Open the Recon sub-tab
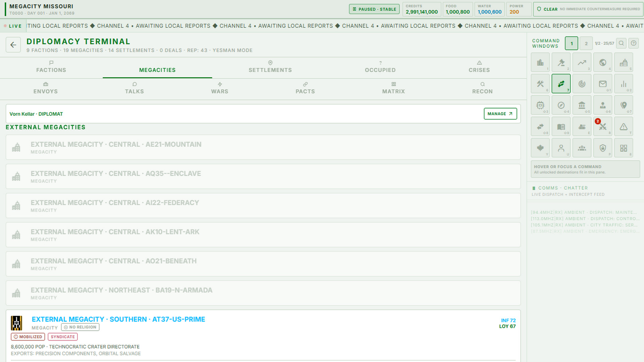This screenshot has height=362, width=644. pyautogui.click(x=483, y=88)
